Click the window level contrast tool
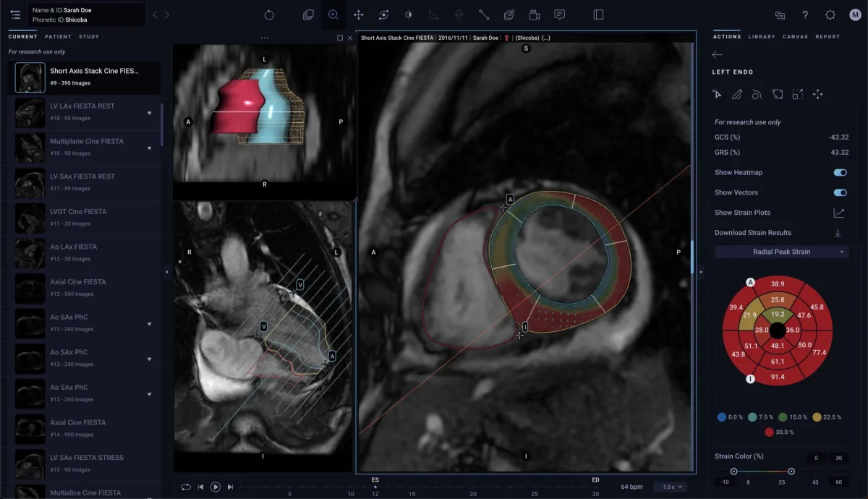 pyautogui.click(x=408, y=14)
